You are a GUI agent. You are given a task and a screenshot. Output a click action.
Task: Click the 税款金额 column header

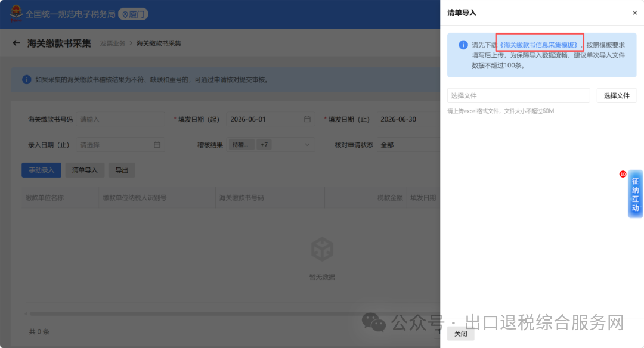[366, 198]
